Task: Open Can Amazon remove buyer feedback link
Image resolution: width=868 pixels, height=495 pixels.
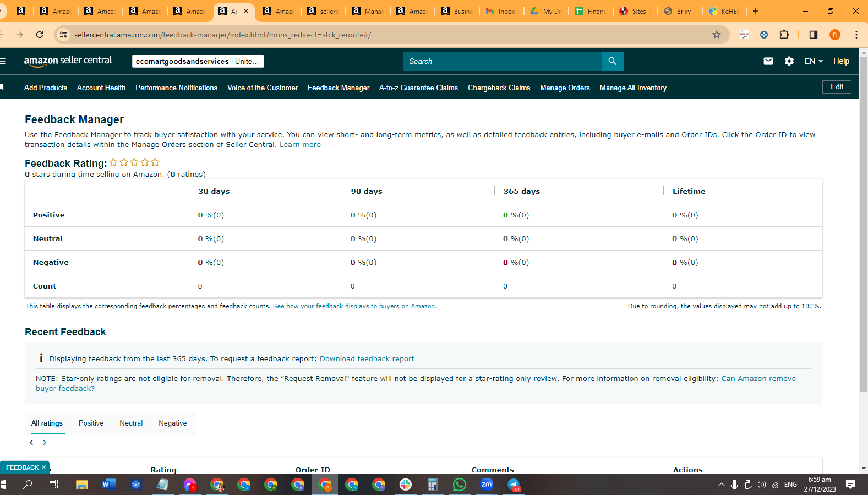Action: click(x=416, y=383)
